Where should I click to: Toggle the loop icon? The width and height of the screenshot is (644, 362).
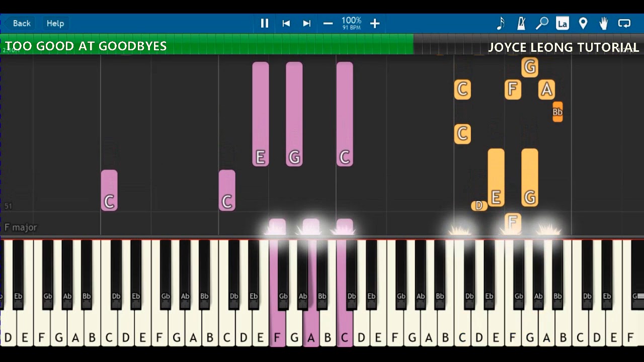tap(624, 23)
